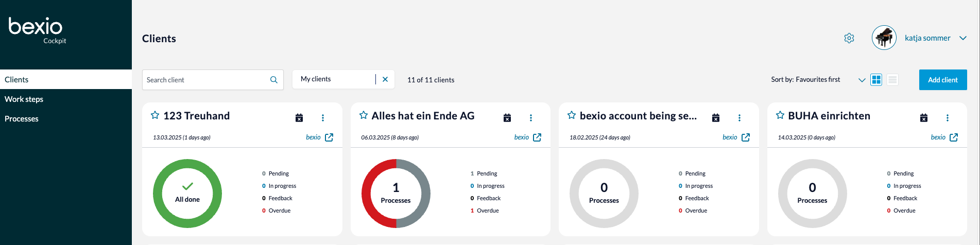Favourite the 123 Treuhand client
The width and height of the screenshot is (980, 245).
click(154, 115)
